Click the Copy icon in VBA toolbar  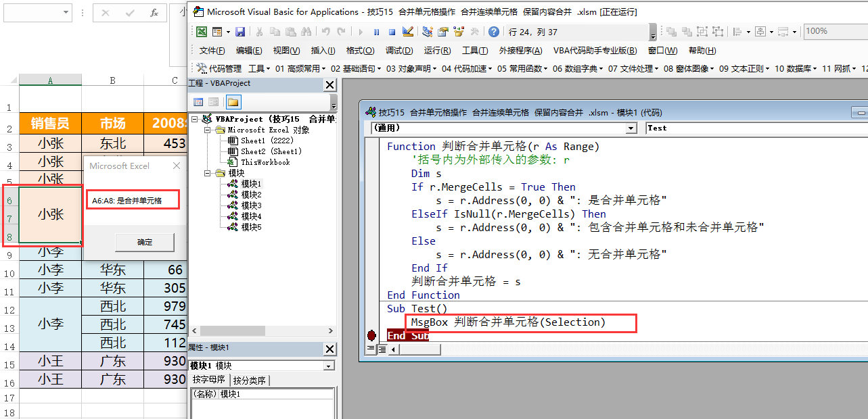coord(275,32)
